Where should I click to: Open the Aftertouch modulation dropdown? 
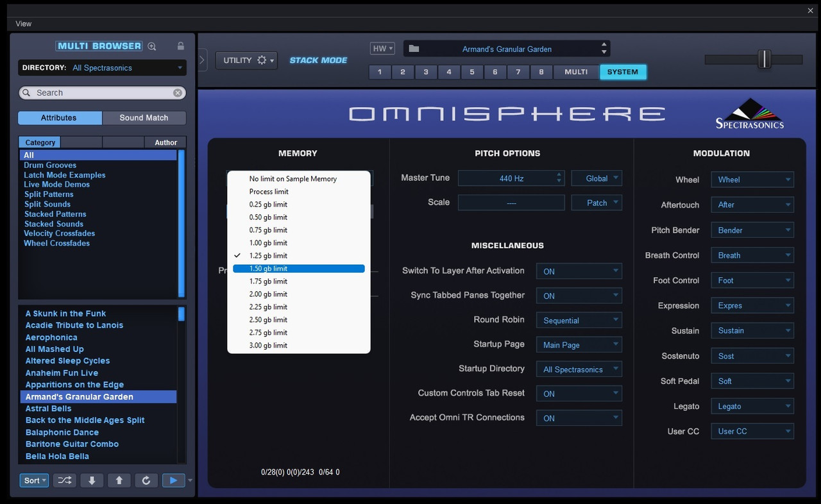(x=752, y=205)
